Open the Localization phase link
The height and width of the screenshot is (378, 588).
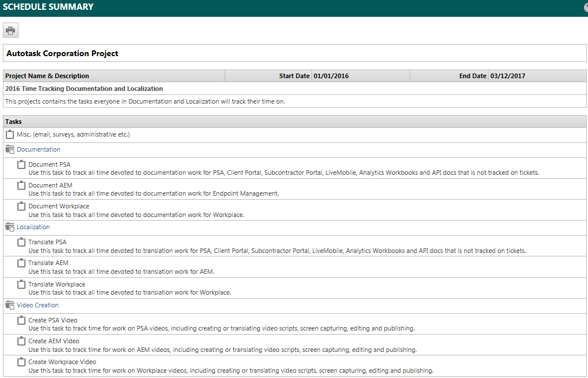tap(34, 227)
